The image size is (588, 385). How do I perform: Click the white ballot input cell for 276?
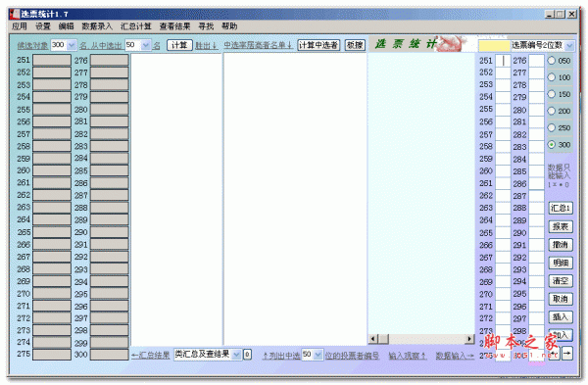tap(537, 61)
